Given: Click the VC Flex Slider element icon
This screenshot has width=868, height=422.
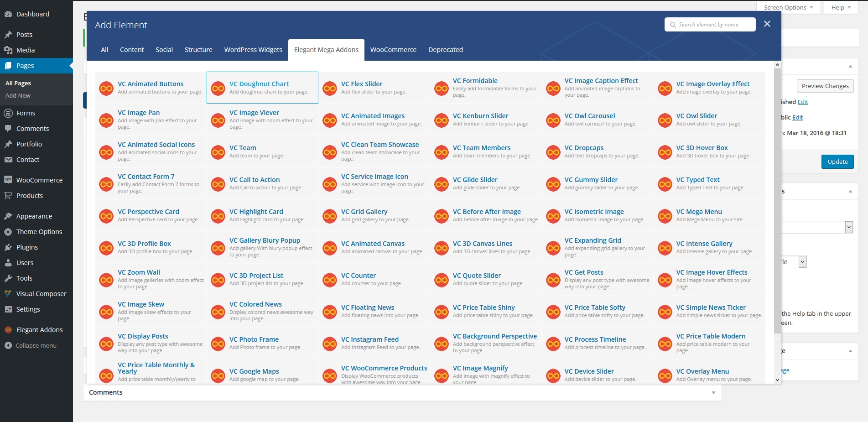Looking at the screenshot, I should point(330,88).
